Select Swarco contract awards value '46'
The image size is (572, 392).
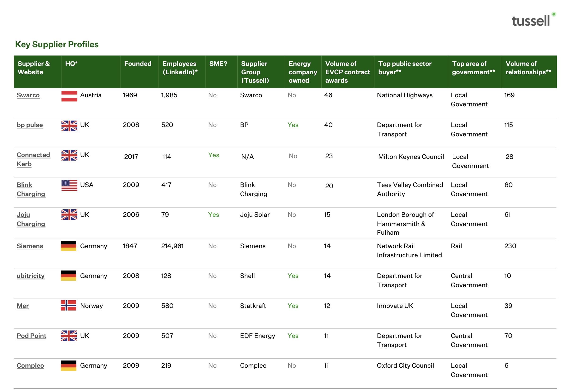click(x=328, y=95)
